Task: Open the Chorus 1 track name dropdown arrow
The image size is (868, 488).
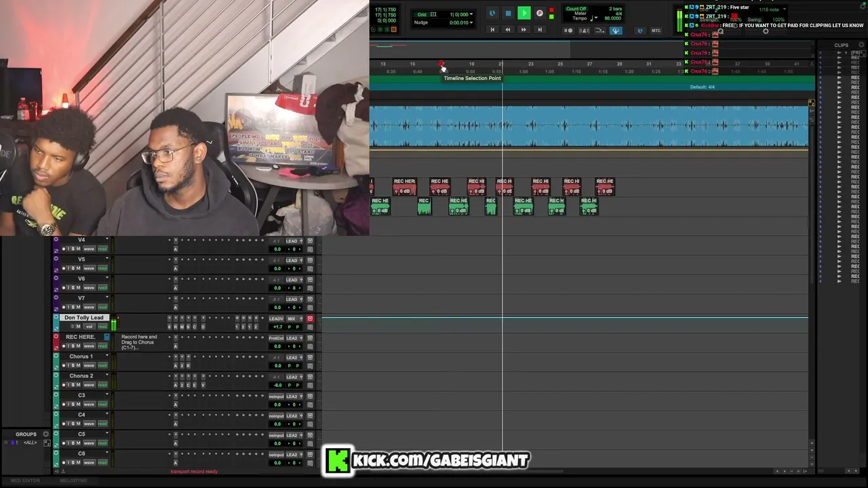Action: [106, 356]
